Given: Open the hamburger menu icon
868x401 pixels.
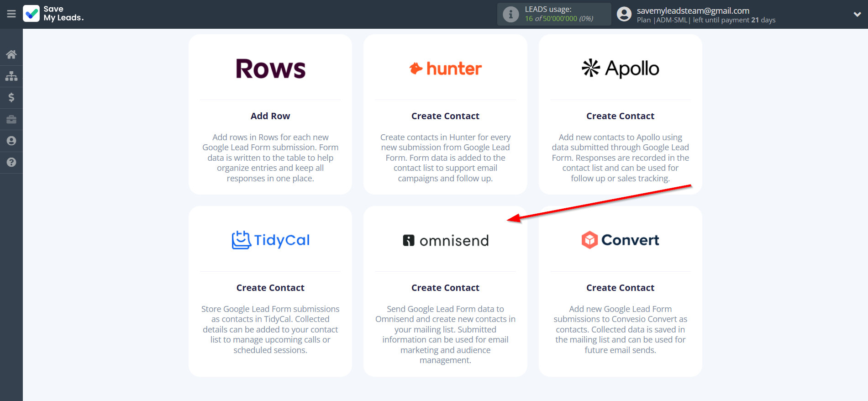Looking at the screenshot, I should click(x=11, y=14).
